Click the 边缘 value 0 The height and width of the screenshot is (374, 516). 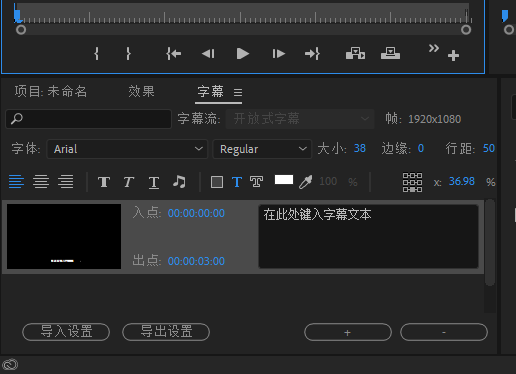(421, 148)
